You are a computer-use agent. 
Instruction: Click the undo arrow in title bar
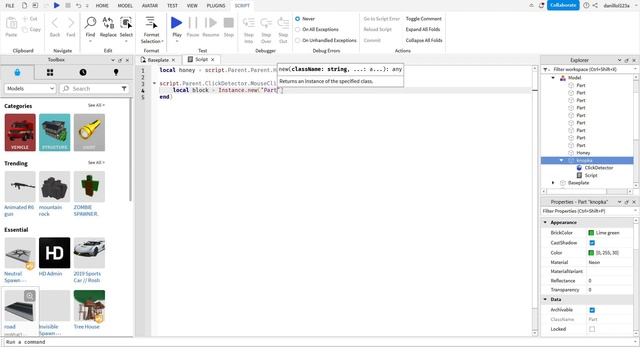tap(78, 6)
